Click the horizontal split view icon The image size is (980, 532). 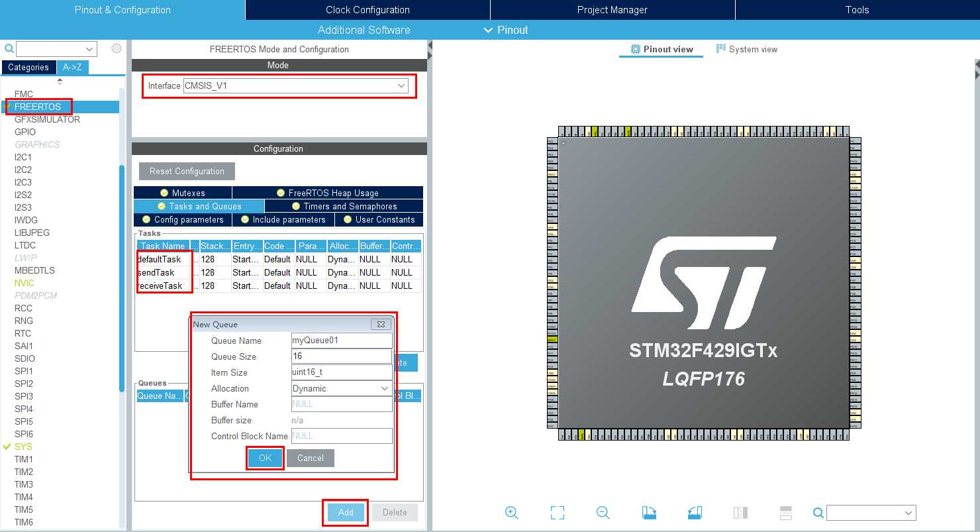[786, 512]
